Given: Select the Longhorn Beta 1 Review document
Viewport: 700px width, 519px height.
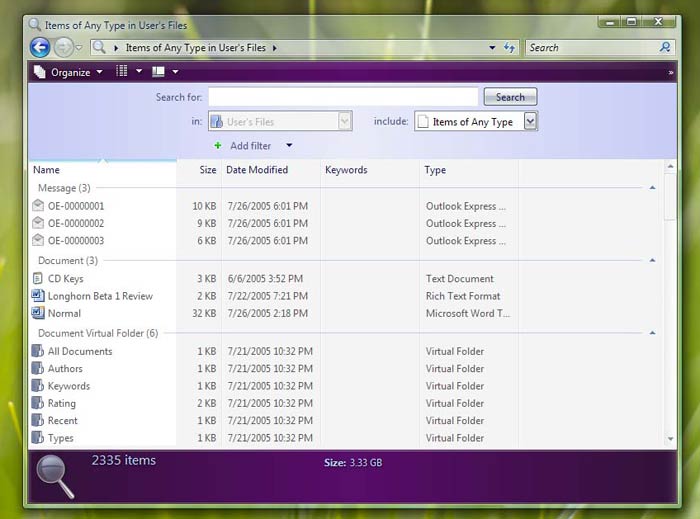Looking at the screenshot, I should tap(99, 296).
